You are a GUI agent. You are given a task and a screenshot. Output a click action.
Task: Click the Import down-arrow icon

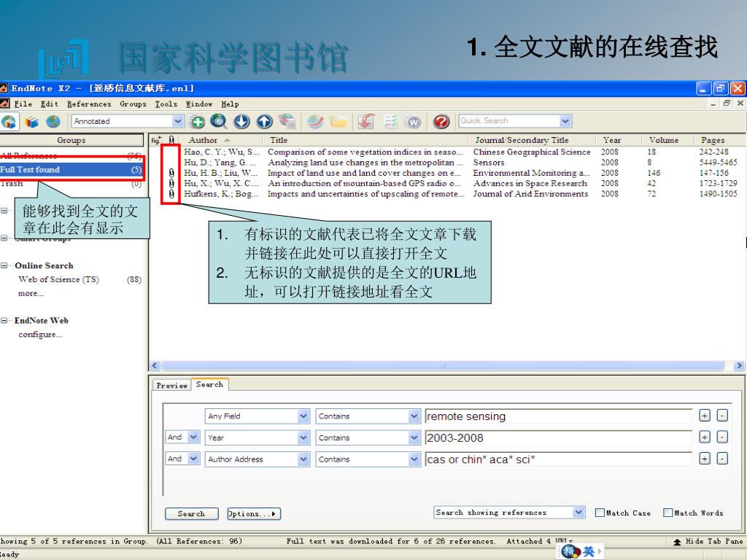(x=241, y=122)
